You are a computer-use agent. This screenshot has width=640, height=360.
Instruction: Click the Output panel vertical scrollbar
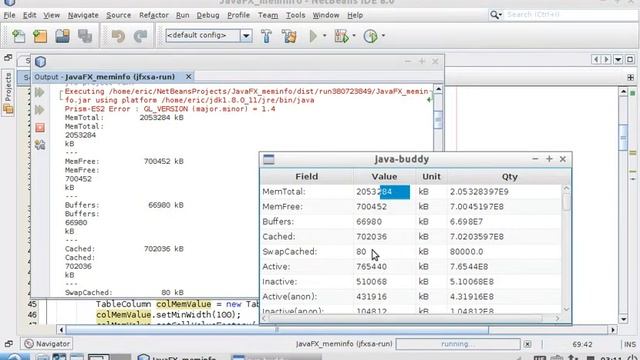(438, 119)
